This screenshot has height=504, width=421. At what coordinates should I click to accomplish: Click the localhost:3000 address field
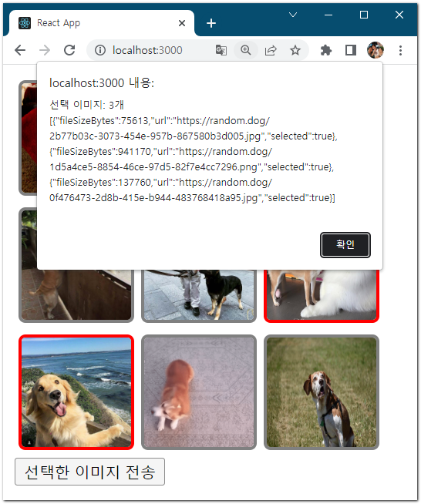(x=147, y=50)
